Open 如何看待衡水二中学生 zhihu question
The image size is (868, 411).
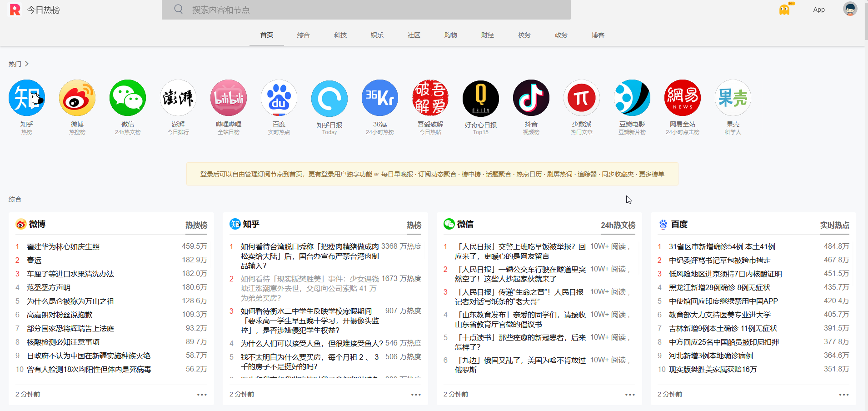coord(310,321)
